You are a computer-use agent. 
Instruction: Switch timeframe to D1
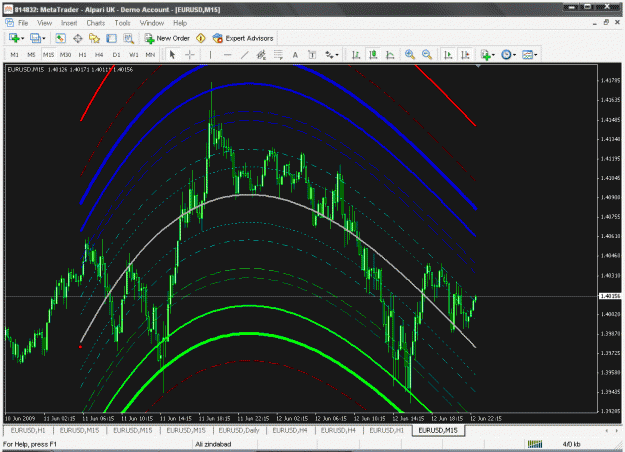click(116, 55)
